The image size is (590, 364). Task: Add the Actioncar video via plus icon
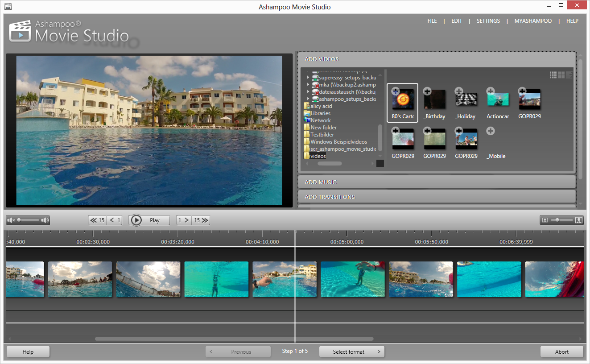[x=490, y=91]
